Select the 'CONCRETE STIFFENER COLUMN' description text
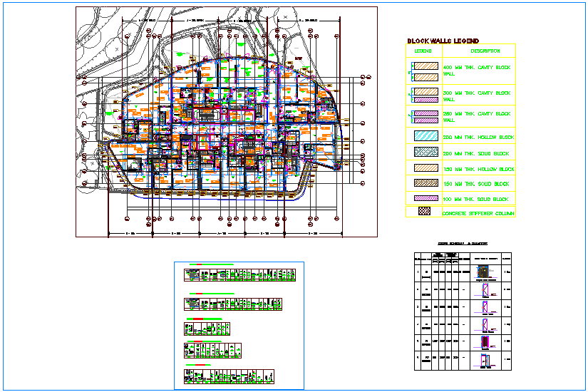 478,213
